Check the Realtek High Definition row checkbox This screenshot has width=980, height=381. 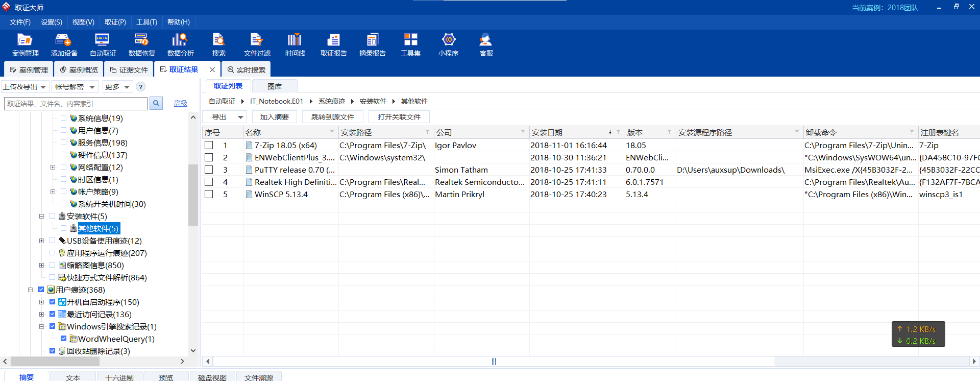tap(209, 182)
